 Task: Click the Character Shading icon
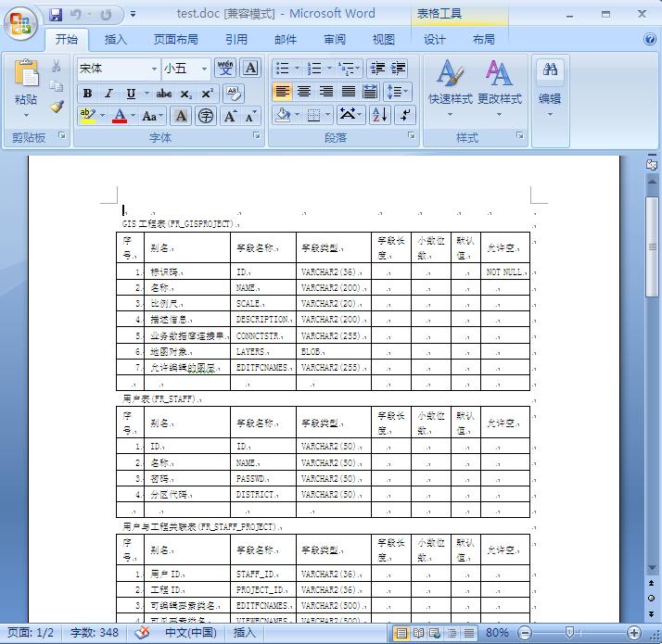[181, 116]
